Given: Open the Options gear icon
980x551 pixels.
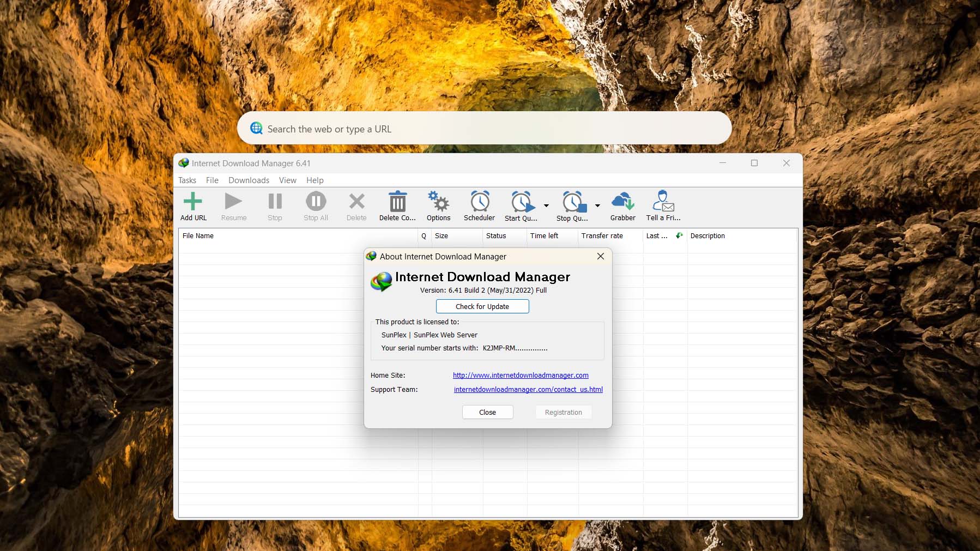Looking at the screenshot, I should pos(438,202).
